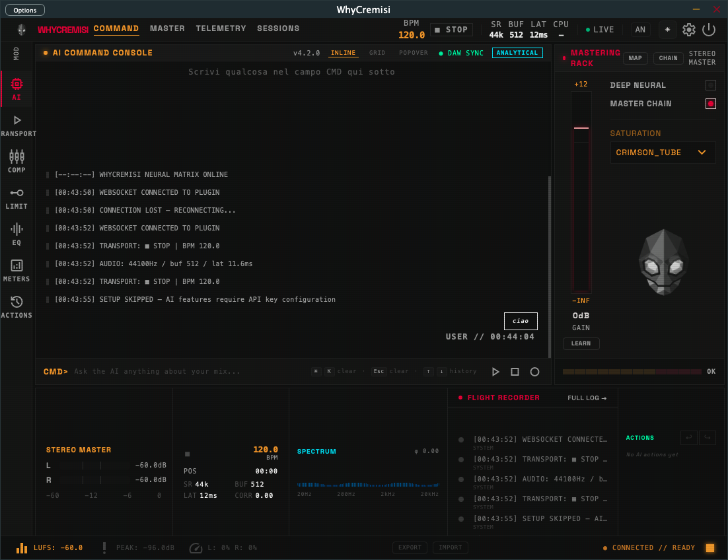Click the IMPORT button
Image resolution: width=728 pixels, height=560 pixels.
pyautogui.click(x=451, y=547)
